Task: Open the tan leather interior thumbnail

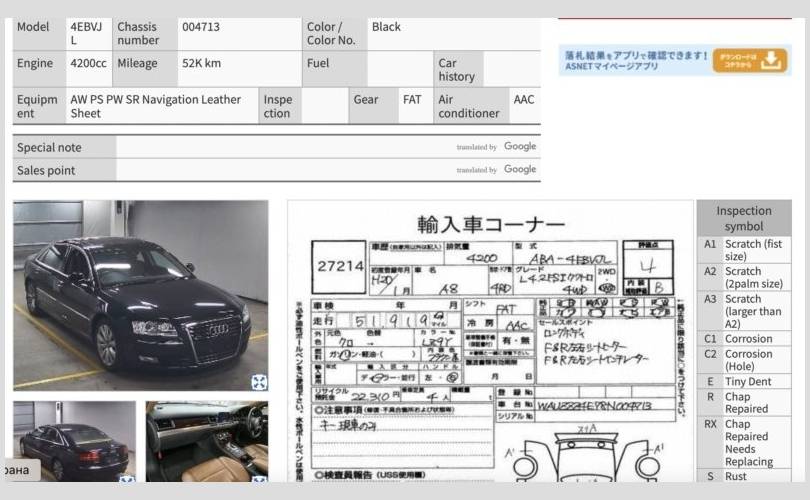Action: [x=206, y=440]
